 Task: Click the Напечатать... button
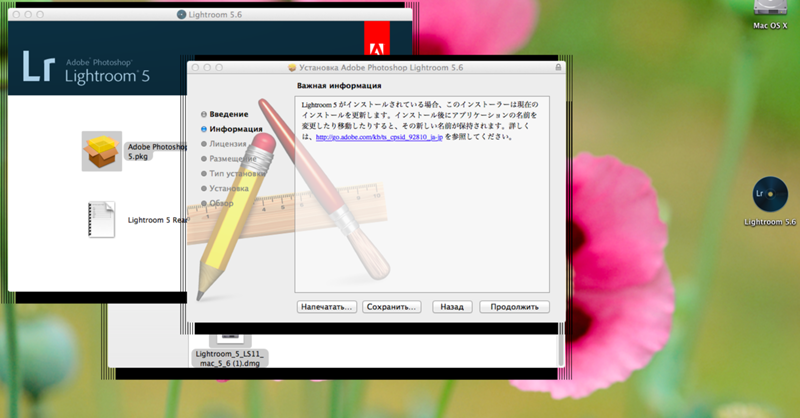point(327,307)
